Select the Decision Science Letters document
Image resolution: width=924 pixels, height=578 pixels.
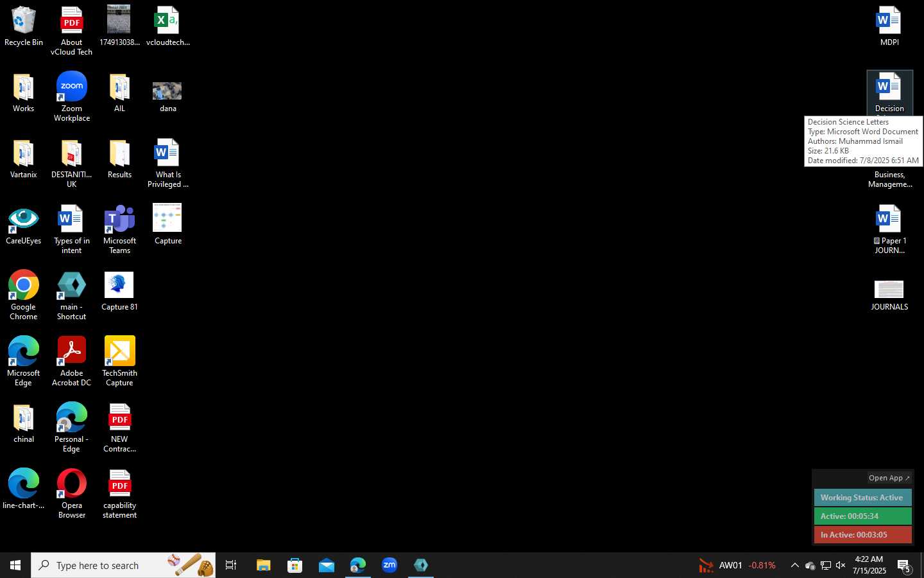889,93
